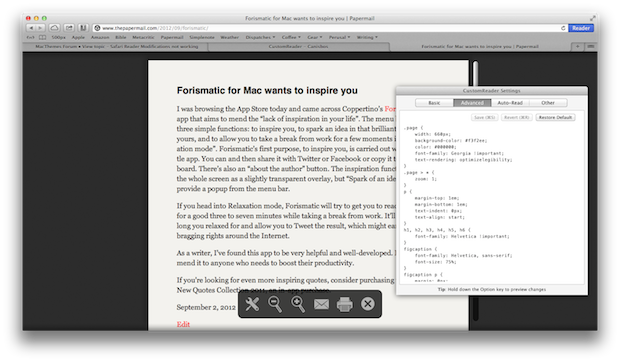Click the Save button in CustomReader Settings

[x=485, y=117]
